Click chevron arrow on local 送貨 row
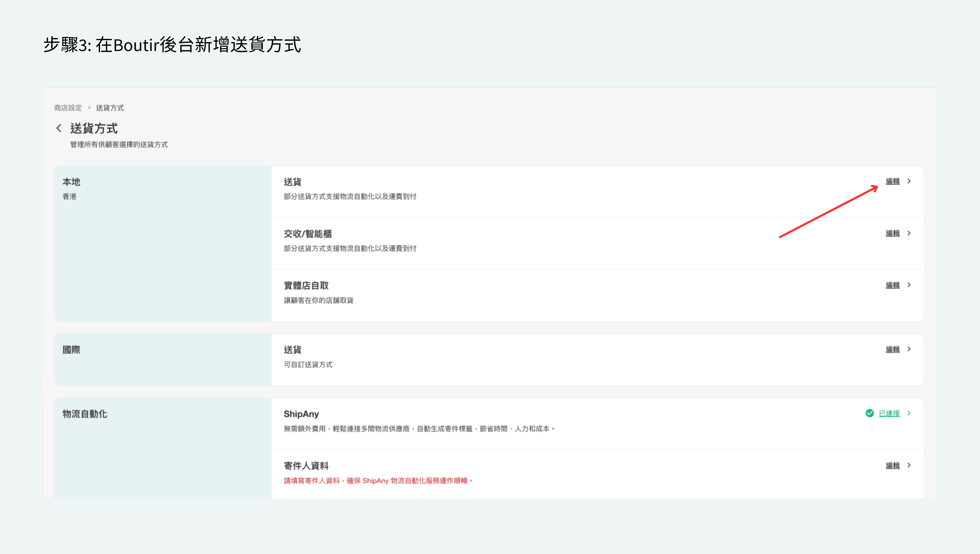The image size is (980, 554). pyautogui.click(x=909, y=181)
